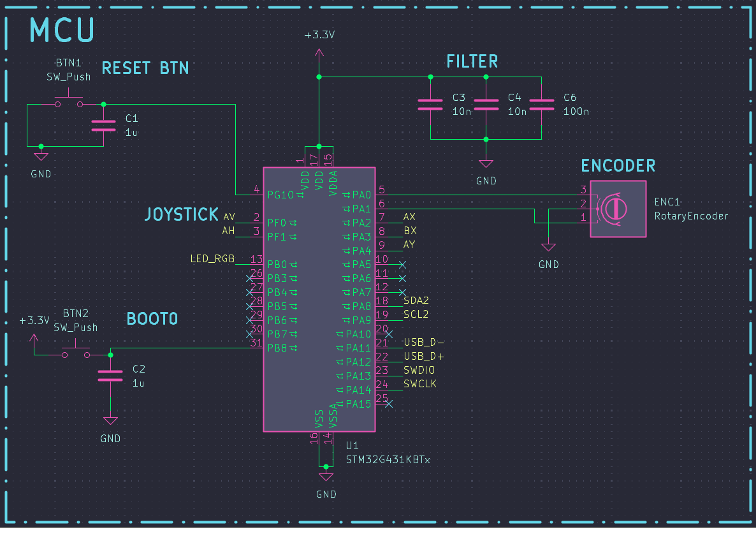The width and height of the screenshot is (756, 534).
Task: Click the RESET BTN heading text
Action: point(145,68)
